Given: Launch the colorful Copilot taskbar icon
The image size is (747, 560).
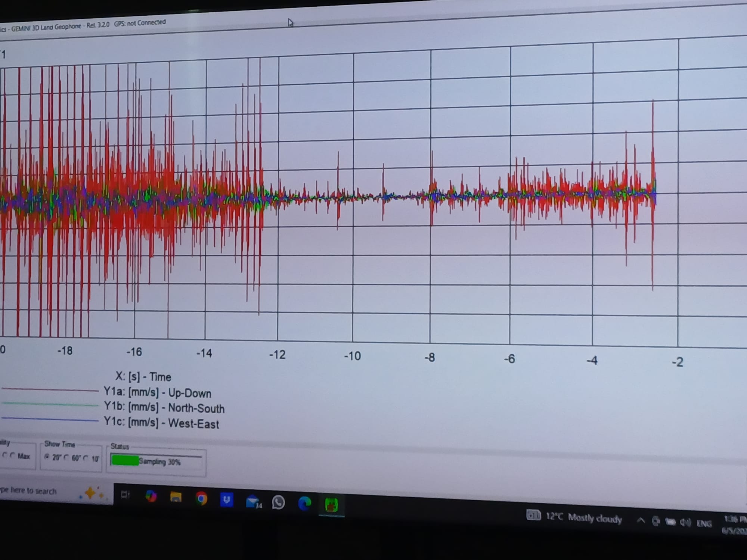Looking at the screenshot, I should (x=151, y=496).
